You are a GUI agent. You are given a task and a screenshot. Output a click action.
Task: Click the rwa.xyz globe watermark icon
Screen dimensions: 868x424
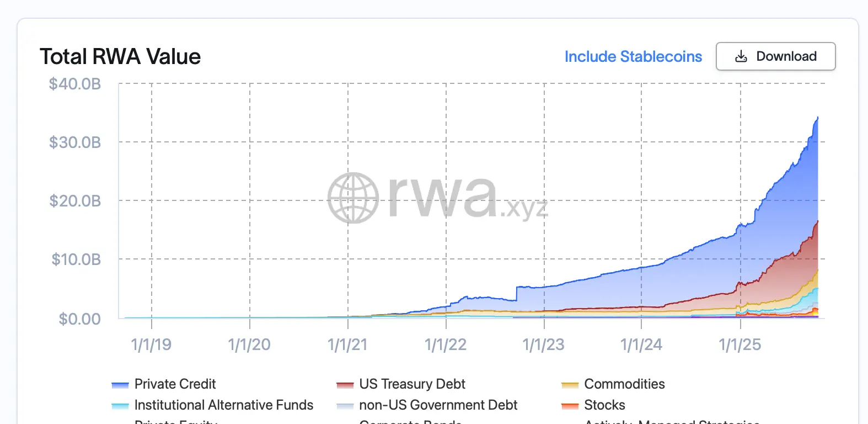(353, 198)
